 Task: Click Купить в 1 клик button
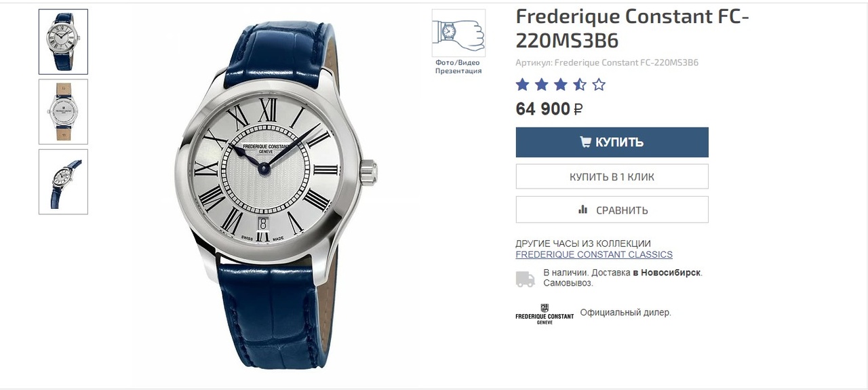click(x=612, y=176)
